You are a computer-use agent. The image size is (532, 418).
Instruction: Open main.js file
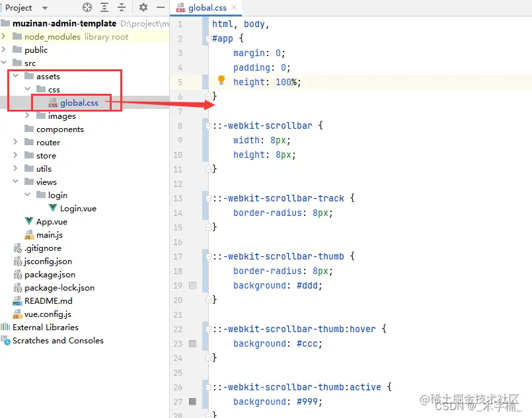tap(50, 235)
